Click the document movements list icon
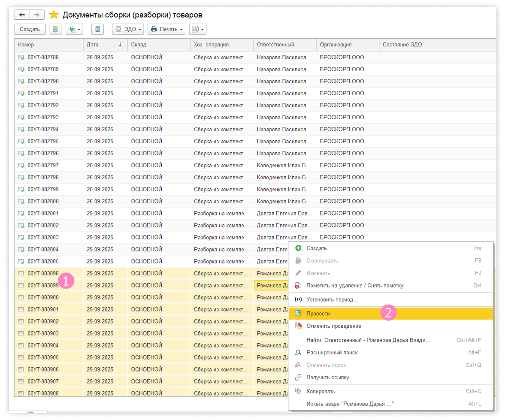This screenshot has height=420, width=505. pyautogui.click(x=97, y=29)
